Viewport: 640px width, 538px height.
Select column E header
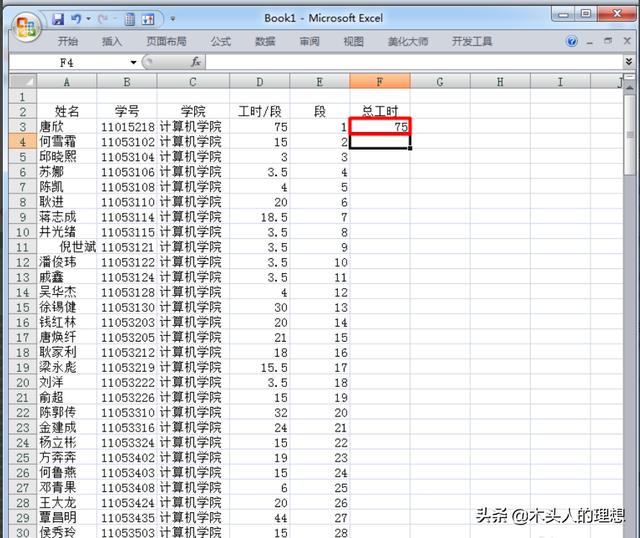coord(320,82)
